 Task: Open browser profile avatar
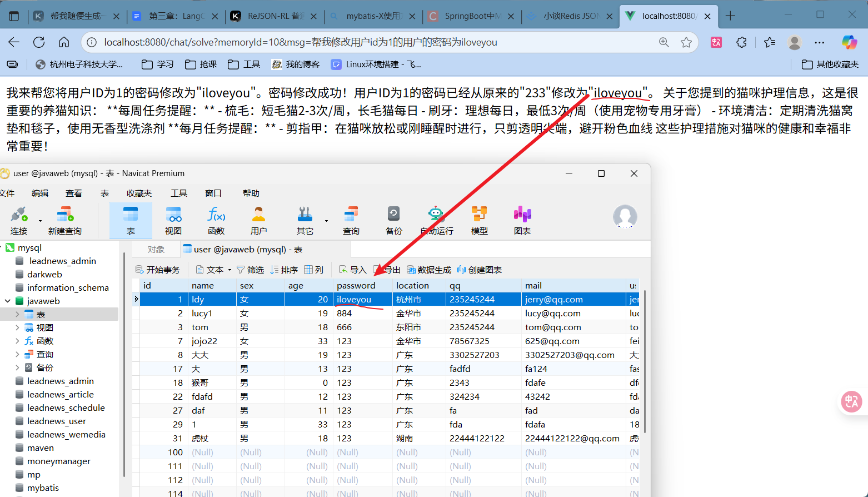pos(795,42)
